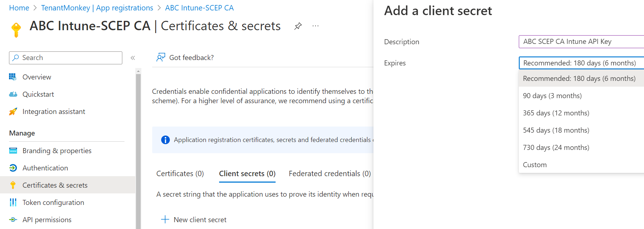644x229 pixels.
Task: Click the Integration assistant rocket icon
Action: pyautogui.click(x=13, y=111)
